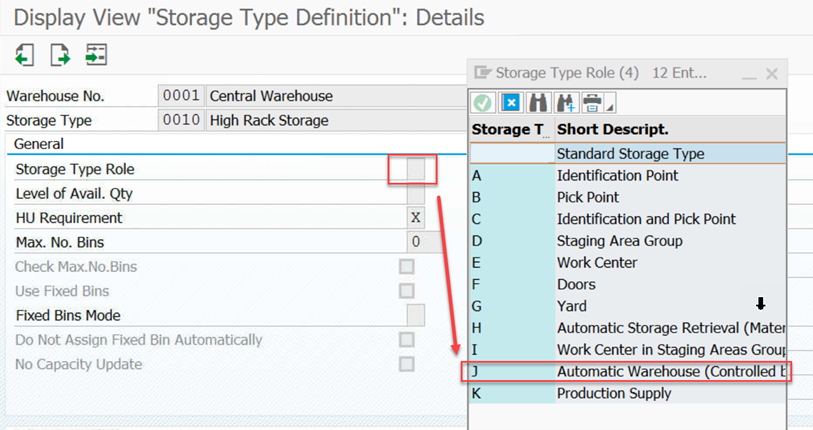Screen dimensions: 813x430
Task: Select Identification and Pick Point entry
Action: [x=628, y=219]
